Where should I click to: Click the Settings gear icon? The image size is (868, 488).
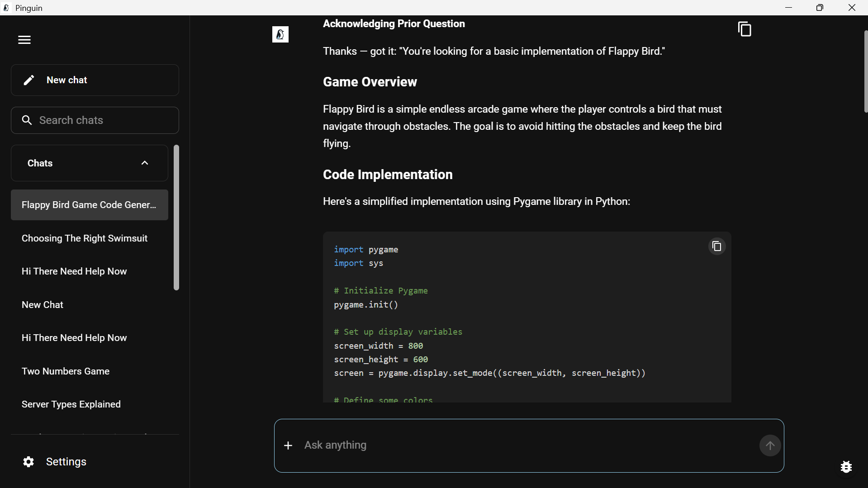click(x=28, y=462)
